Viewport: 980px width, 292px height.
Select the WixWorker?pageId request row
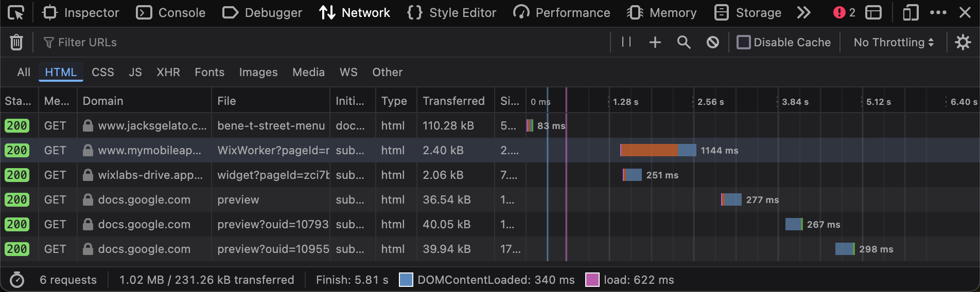490,150
